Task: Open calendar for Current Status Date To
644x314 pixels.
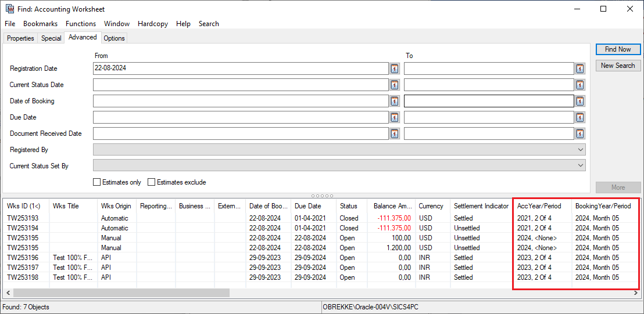Action: point(579,85)
